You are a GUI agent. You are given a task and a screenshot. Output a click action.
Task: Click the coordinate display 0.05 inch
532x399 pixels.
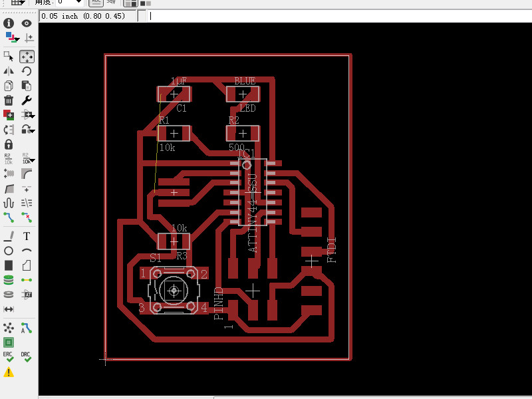pyautogui.click(x=87, y=16)
